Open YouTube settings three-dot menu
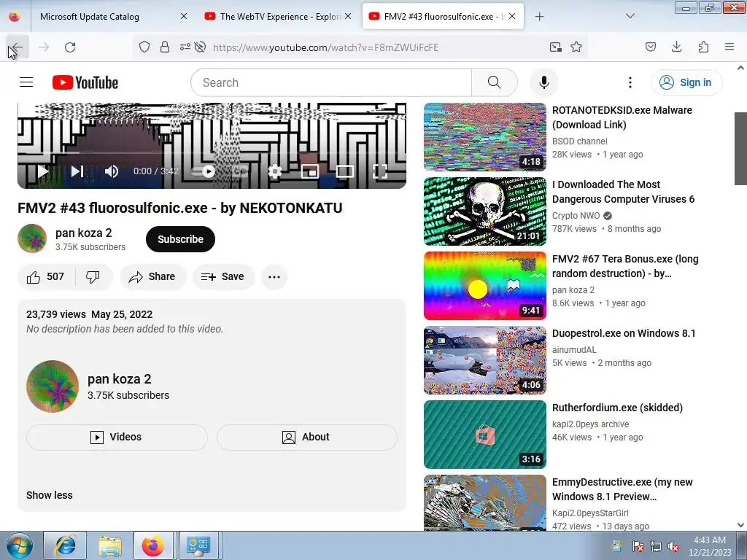The height and width of the screenshot is (560, 747). tap(630, 82)
